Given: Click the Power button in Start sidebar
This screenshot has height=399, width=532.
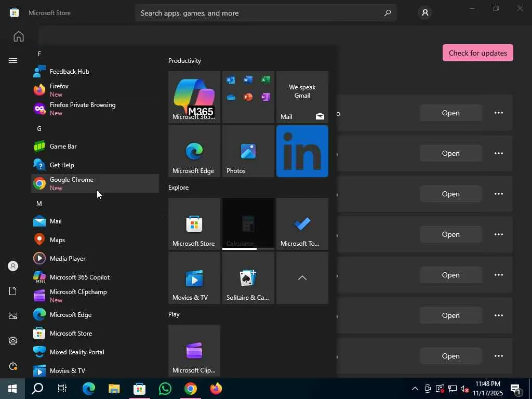Looking at the screenshot, I should tap(13, 366).
